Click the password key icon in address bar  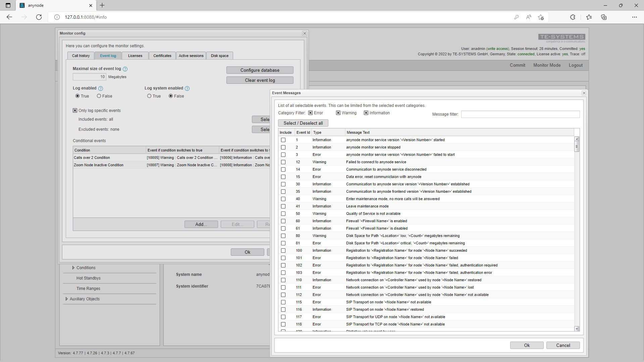tap(517, 17)
